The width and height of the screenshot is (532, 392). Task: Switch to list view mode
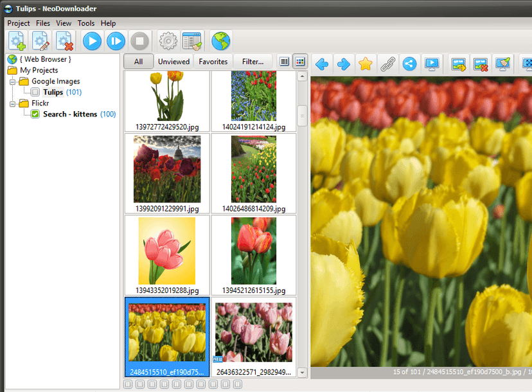(284, 61)
